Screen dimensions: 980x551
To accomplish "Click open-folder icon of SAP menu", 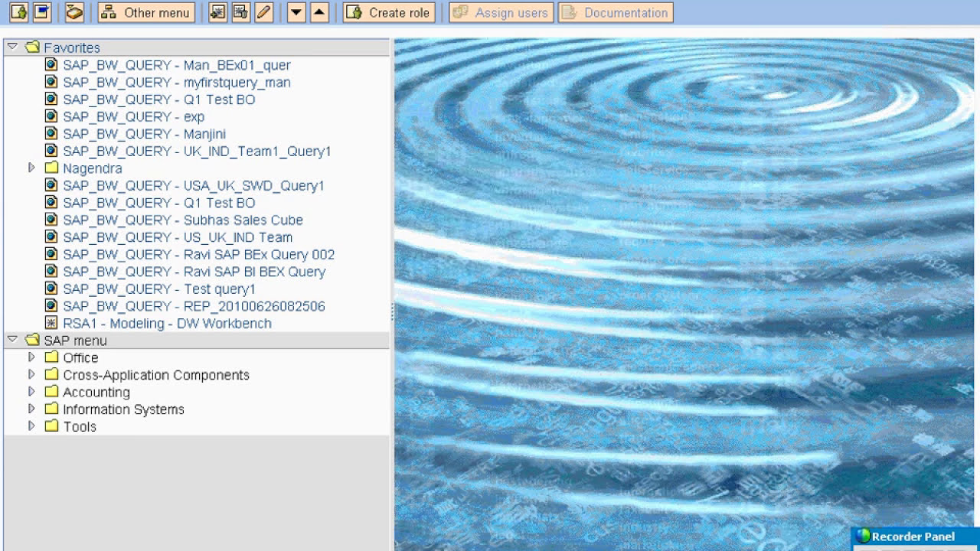I will pyautogui.click(x=32, y=340).
